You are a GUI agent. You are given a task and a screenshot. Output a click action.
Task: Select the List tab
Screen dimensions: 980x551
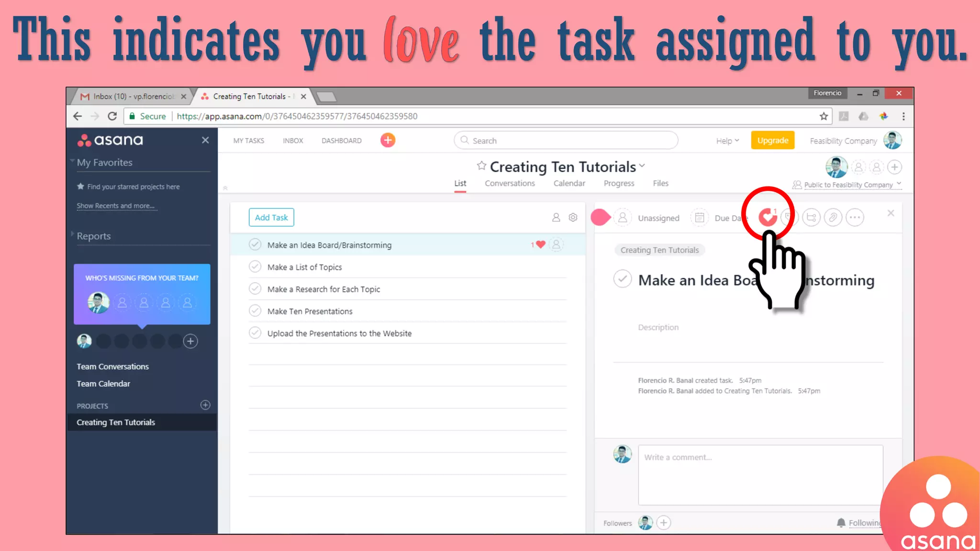tap(460, 183)
